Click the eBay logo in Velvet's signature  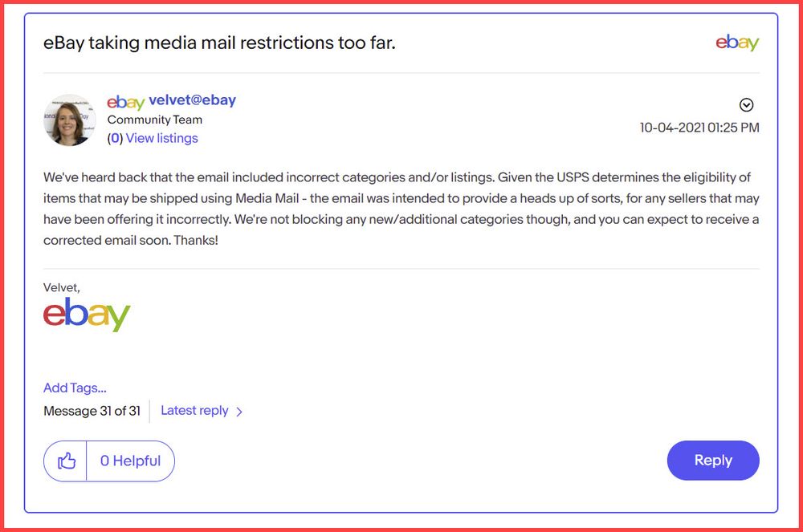[85, 313]
